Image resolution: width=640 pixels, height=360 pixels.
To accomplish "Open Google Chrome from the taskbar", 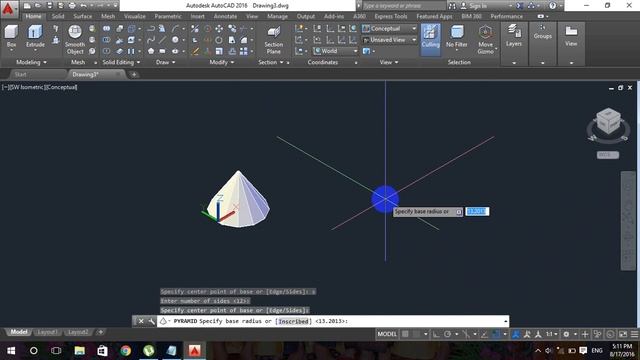I will tap(126, 351).
